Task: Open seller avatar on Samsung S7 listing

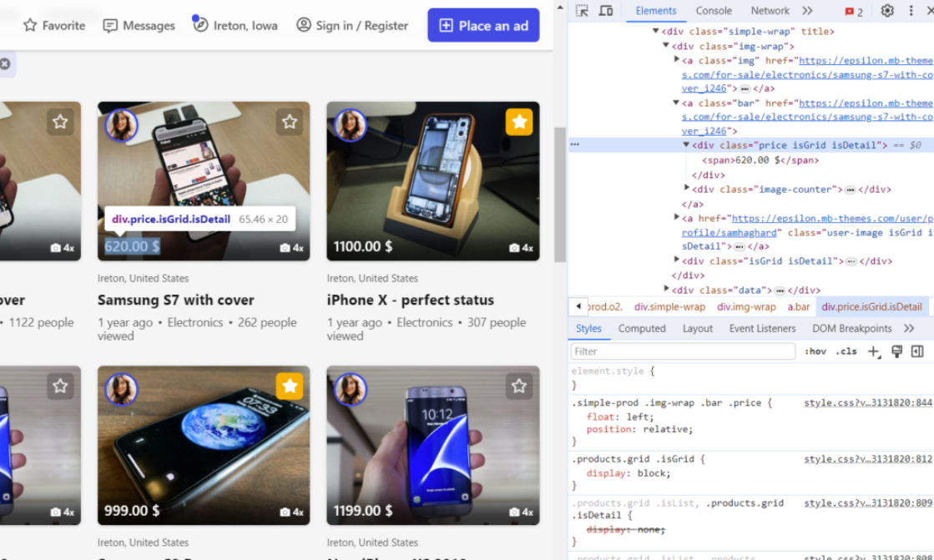Action: [x=122, y=125]
